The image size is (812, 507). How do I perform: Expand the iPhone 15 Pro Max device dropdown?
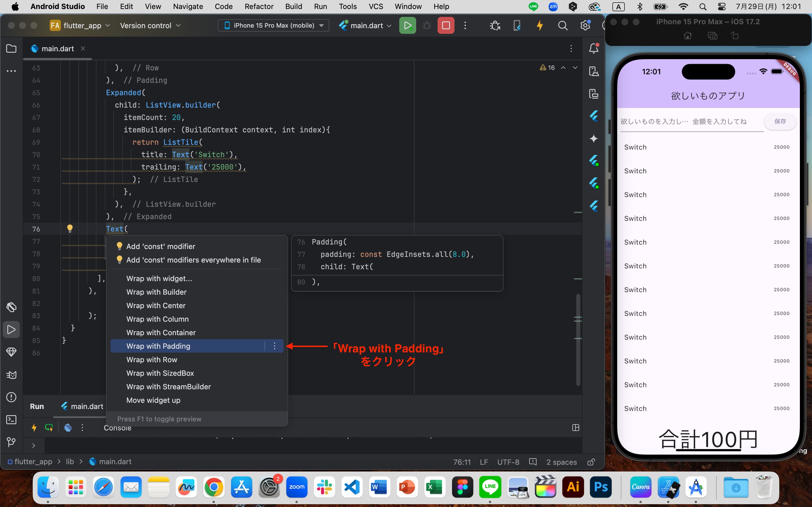320,25
